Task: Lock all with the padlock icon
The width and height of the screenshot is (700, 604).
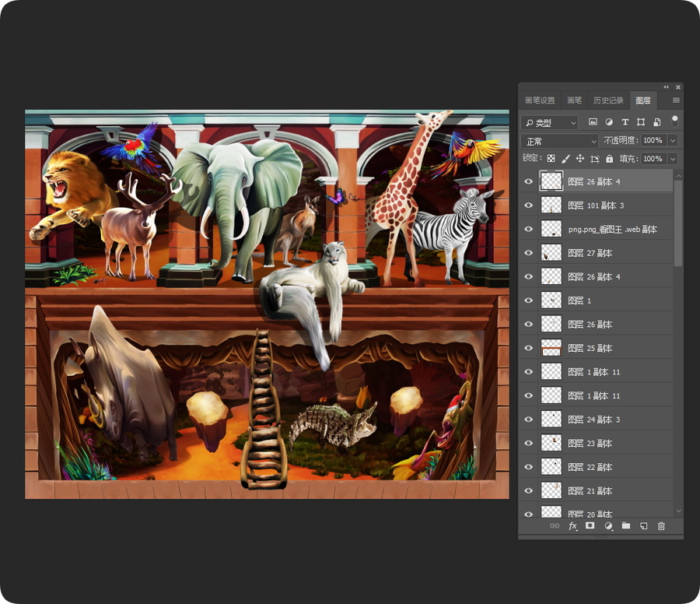Action: click(x=609, y=159)
